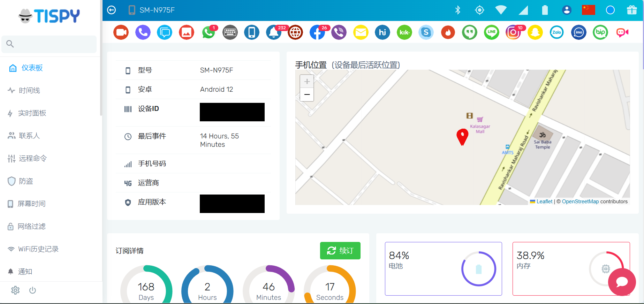Click the Bluetooth status icon

point(458,10)
